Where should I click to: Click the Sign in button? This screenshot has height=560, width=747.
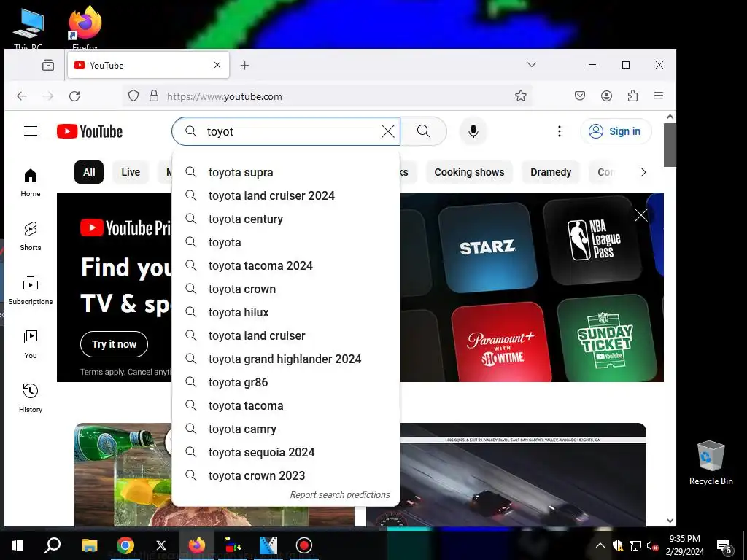[616, 131]
